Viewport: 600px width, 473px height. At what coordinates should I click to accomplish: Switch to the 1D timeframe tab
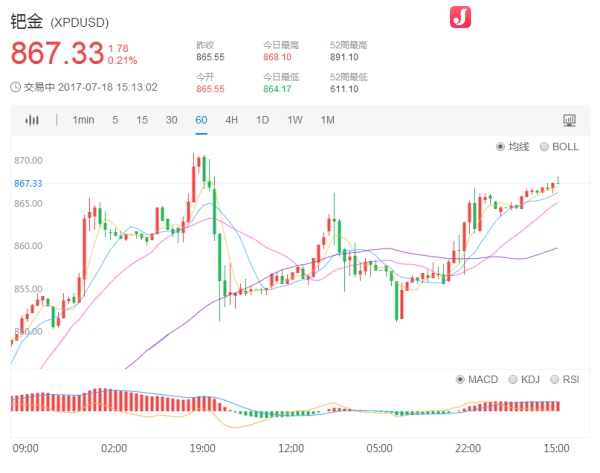[262, 120]
